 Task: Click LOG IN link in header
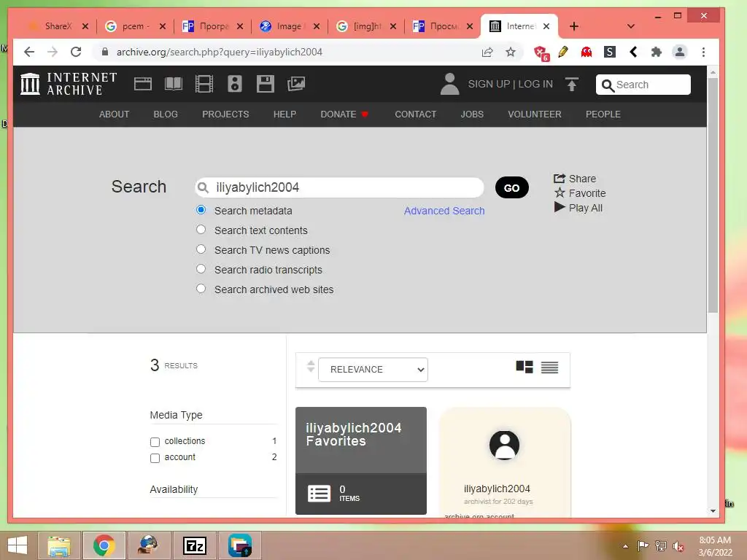tap(535, 85)
